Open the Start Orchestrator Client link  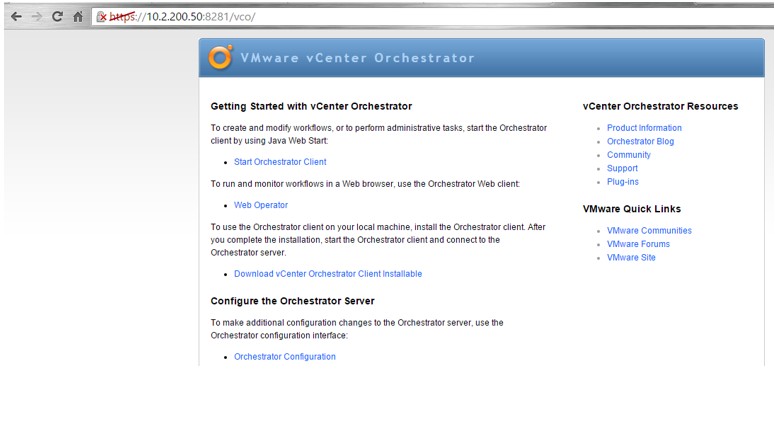(280, 162)
